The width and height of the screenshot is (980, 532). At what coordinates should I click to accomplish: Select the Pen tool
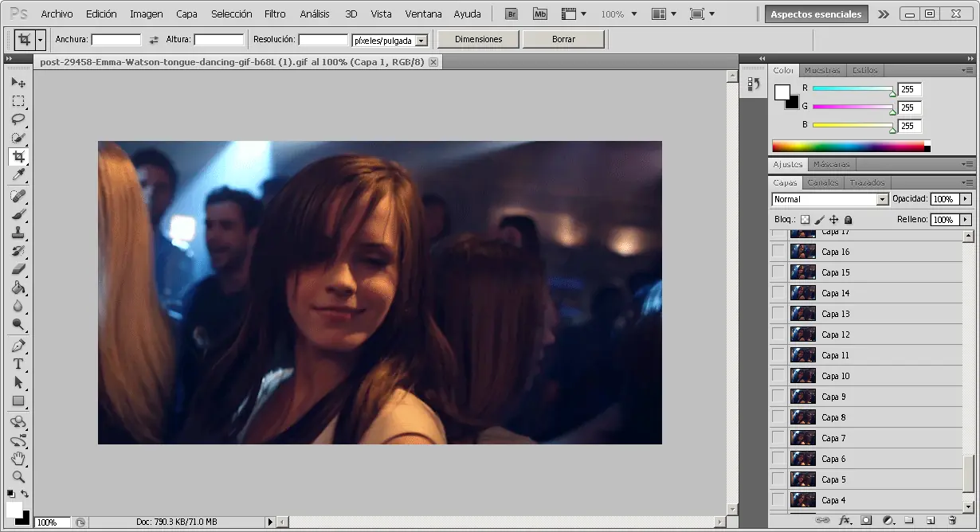pyautogui.click(x=18, y=346)
